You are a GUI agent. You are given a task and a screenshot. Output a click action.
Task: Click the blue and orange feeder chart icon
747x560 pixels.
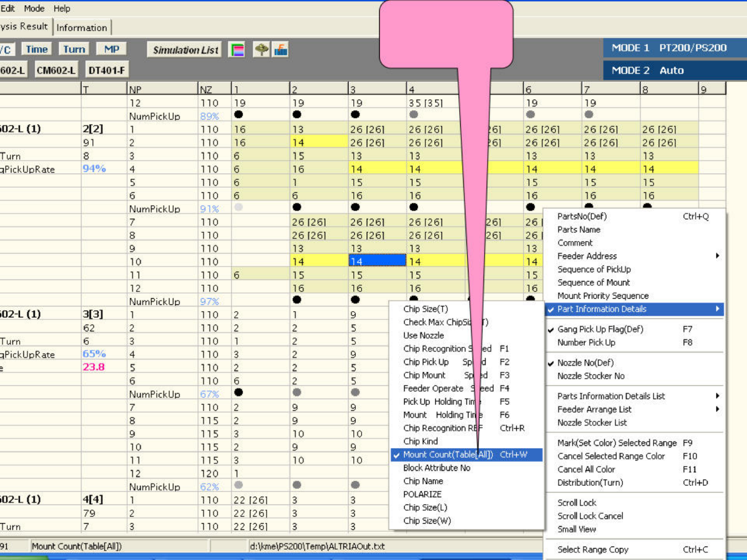coord(281,50)
